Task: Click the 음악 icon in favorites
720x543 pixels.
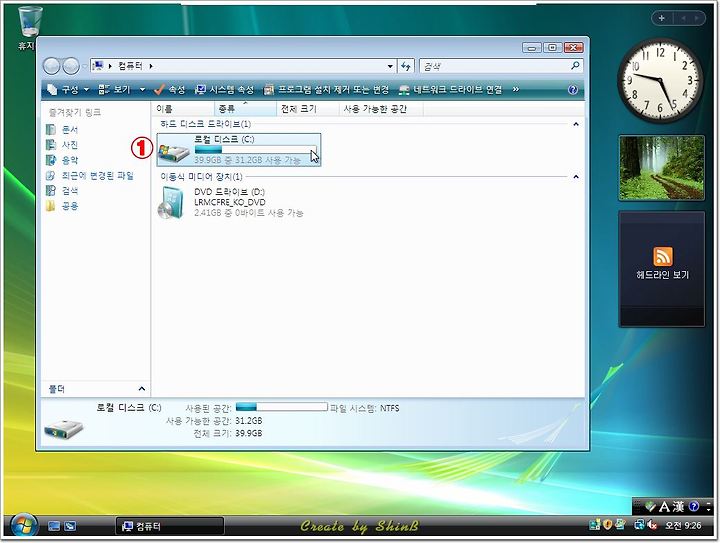Action: tap(51, 160)
